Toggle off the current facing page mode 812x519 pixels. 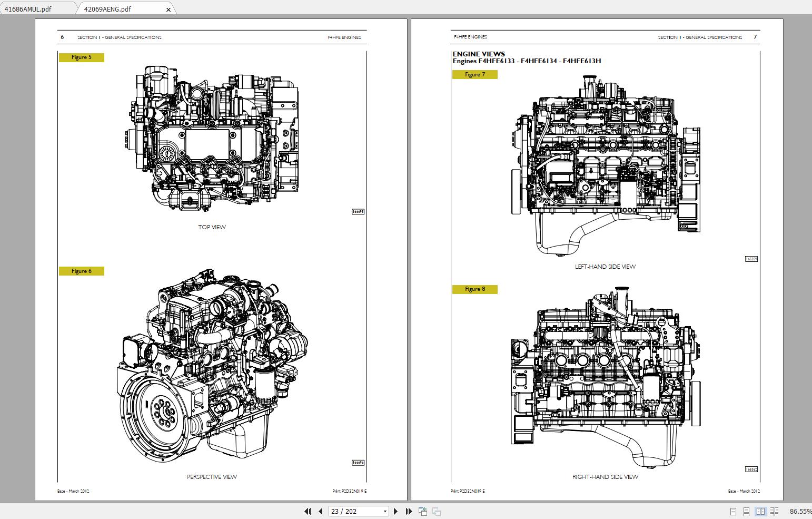760,511
